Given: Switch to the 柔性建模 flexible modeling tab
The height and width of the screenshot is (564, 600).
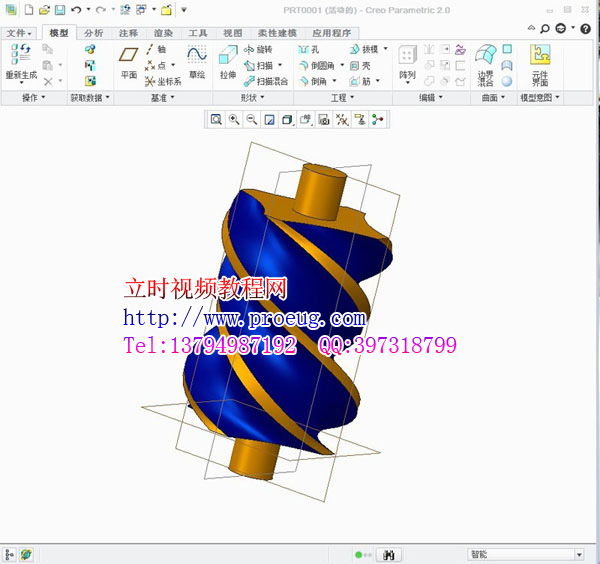Looking at the screenshot, I should 277,33.
